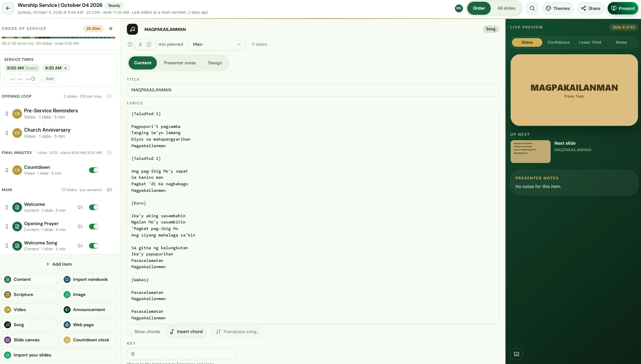
Task: Open the Themes button
Action: pyautogui.click(x=558, y=8)
